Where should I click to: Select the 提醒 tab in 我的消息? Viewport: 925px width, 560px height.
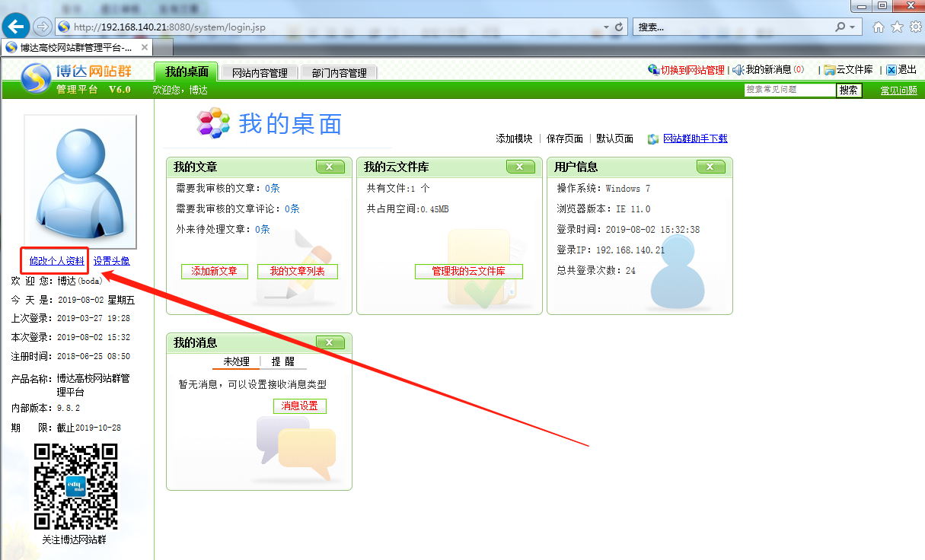[x=282, y=361]
